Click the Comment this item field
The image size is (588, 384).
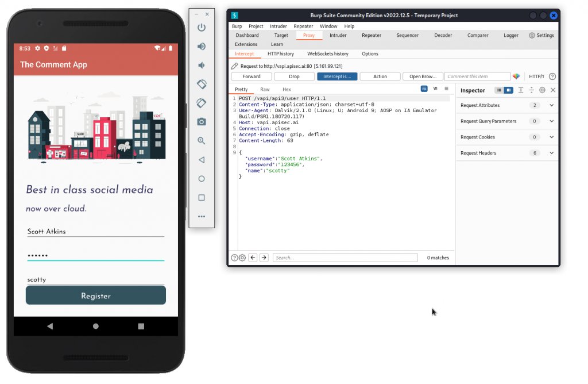point(477,76)
